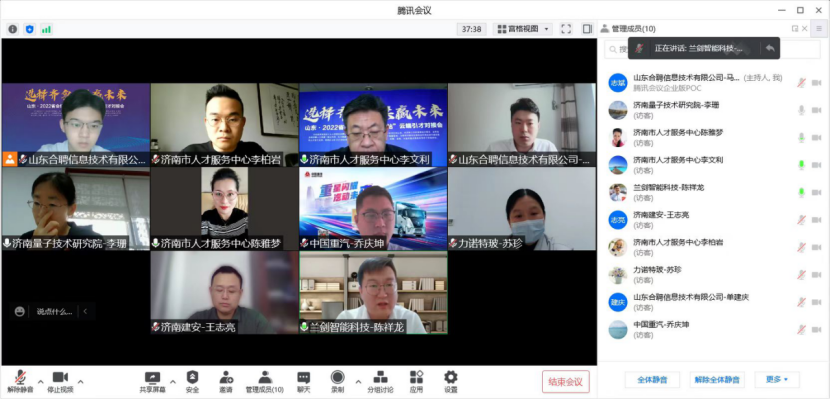Expand video options next to 停止视频
This screenshot has height=400, width=830.
point(80,381)
